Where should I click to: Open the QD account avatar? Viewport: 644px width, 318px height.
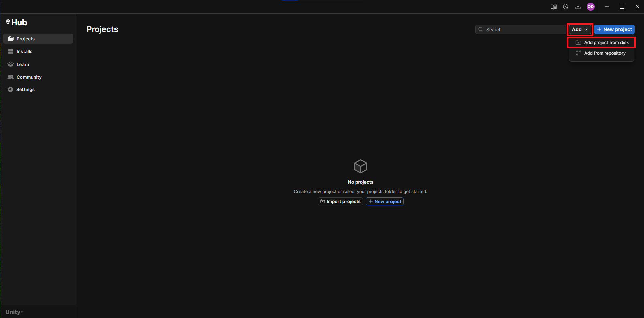click(x=590, y=7)
